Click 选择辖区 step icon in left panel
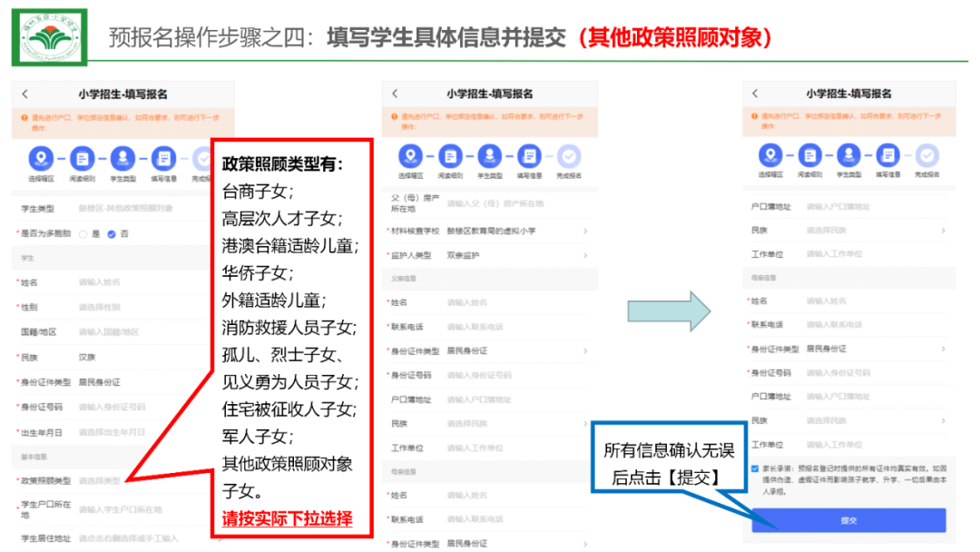This screenshot has height=552, width=980. click(42, 158)
